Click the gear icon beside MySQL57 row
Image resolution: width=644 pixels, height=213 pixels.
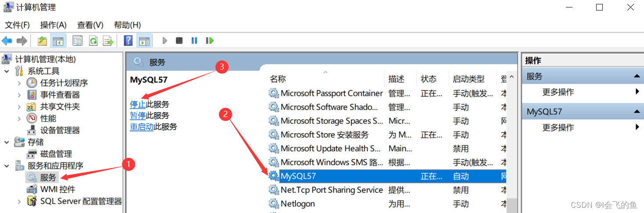pos(274,176)
